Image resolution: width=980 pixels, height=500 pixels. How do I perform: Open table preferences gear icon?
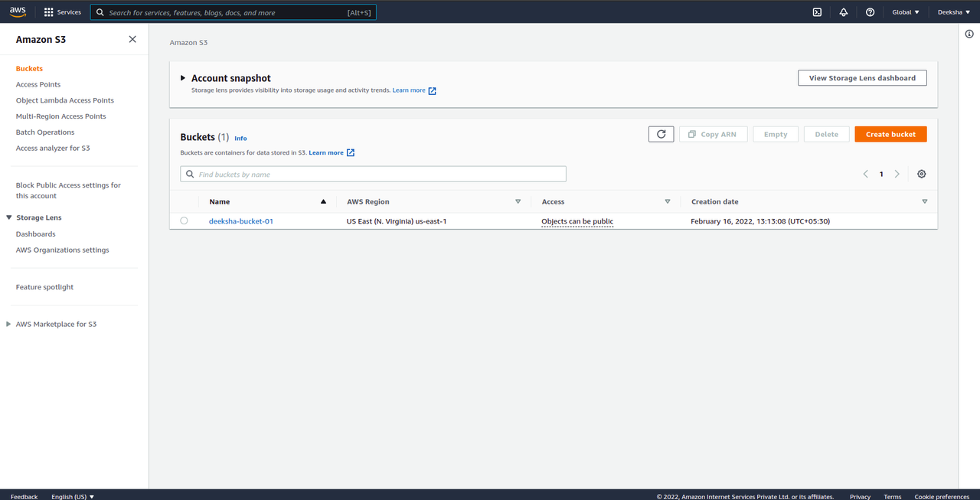921,174
